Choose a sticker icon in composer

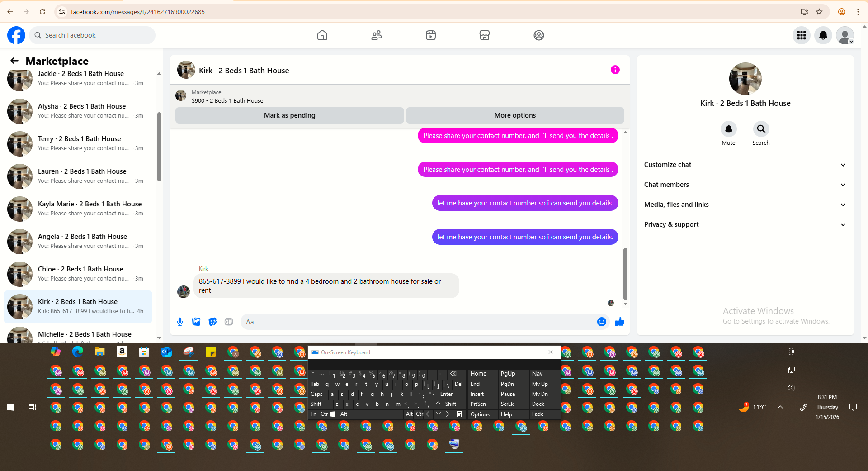(x=212, y=322)
